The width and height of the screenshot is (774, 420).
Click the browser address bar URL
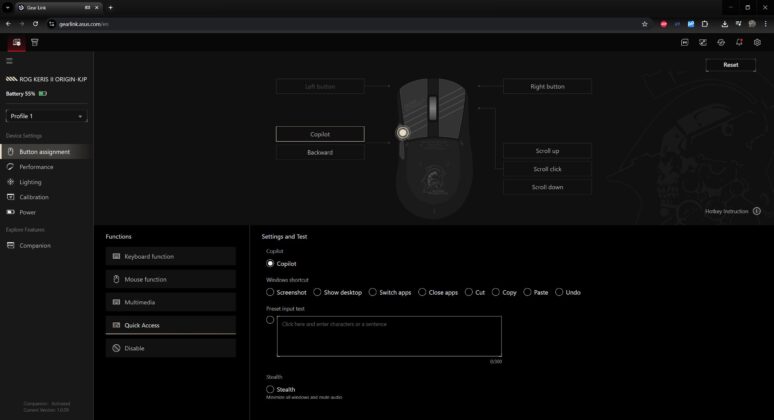(84, 24)
